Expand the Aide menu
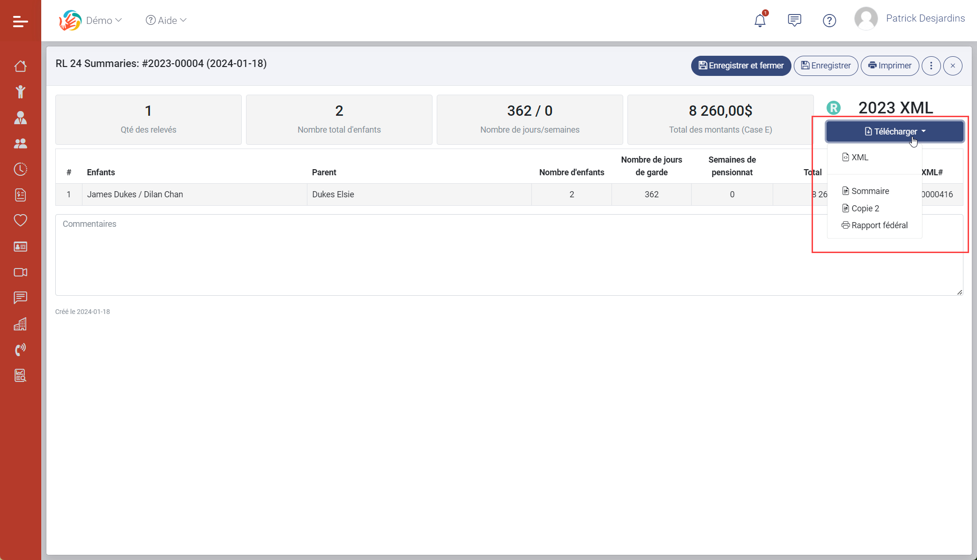 166,20
